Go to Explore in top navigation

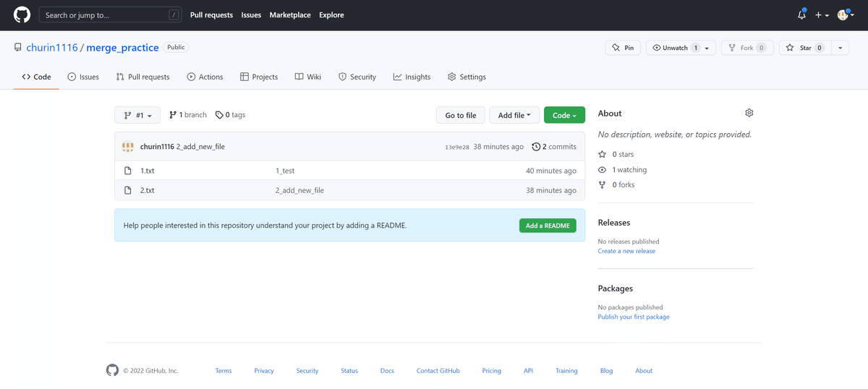point(331,14)
